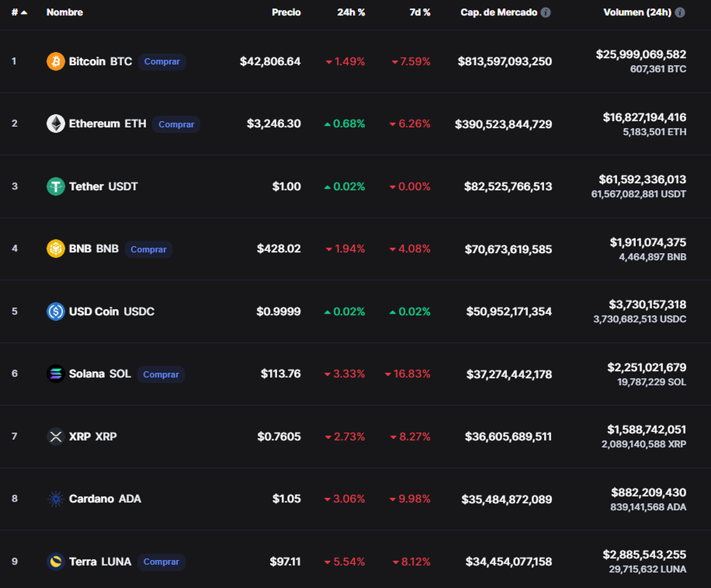Click Comprar next to Bitcoin
The width and height of the screenshot is (711, 588).
click(162, 62)
